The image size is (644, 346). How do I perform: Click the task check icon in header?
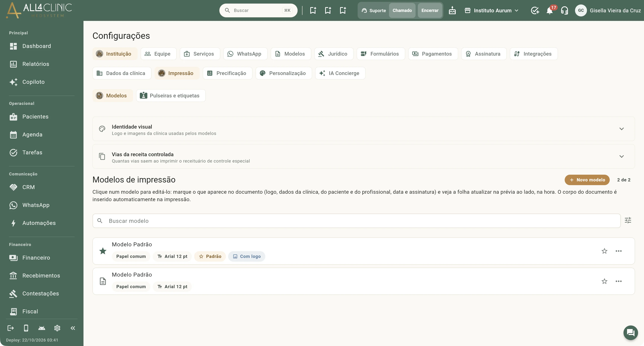(x=535, y=10)
